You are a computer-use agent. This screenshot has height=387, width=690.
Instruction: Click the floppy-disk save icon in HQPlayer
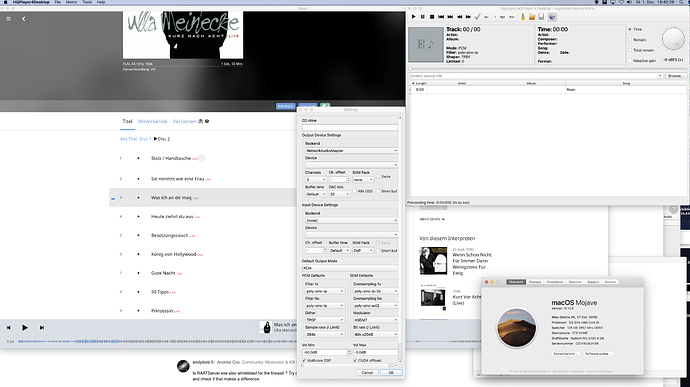pos(541,17)
